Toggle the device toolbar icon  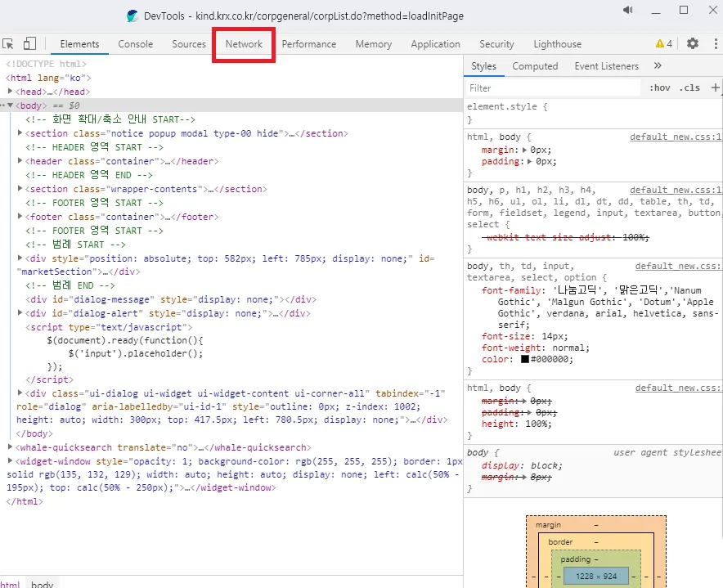[x=29, y=43]
